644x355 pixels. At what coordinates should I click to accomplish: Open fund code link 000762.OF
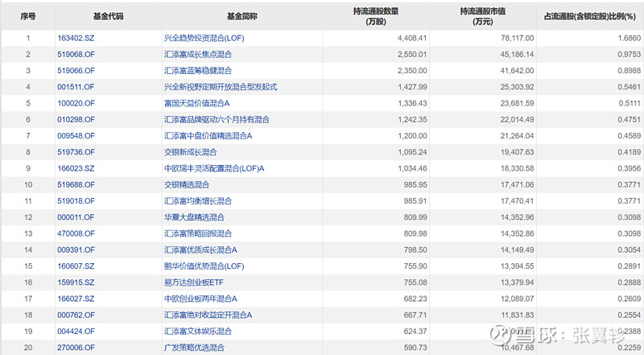76,315
